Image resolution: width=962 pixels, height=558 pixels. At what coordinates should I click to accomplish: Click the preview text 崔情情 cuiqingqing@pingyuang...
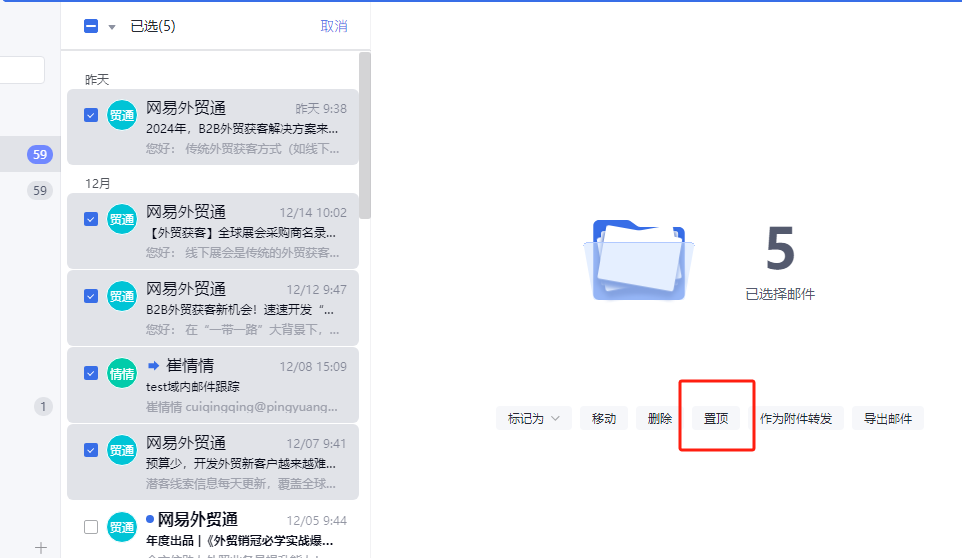[242, 407]
